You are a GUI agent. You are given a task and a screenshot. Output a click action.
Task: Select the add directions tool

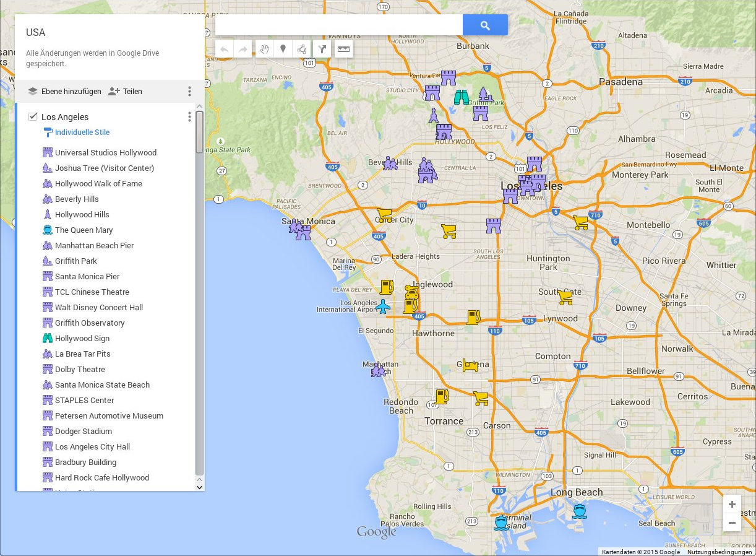[x=322, y=49]
